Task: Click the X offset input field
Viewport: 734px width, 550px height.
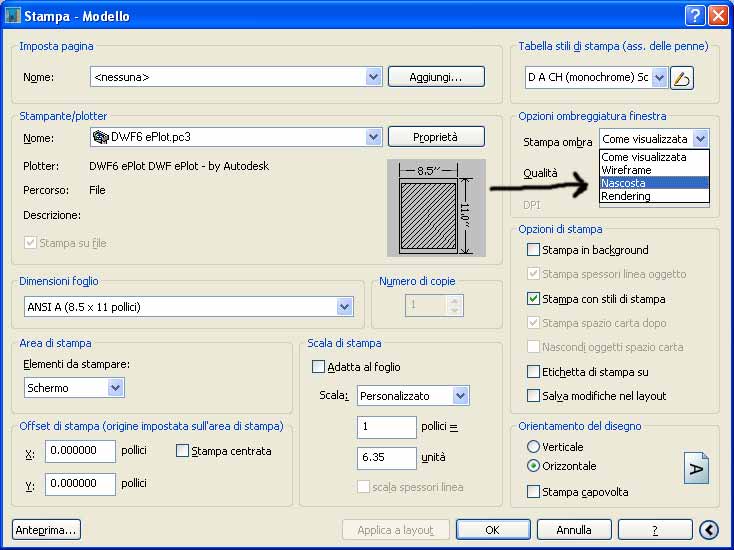Action: click(x=80, y=451)
